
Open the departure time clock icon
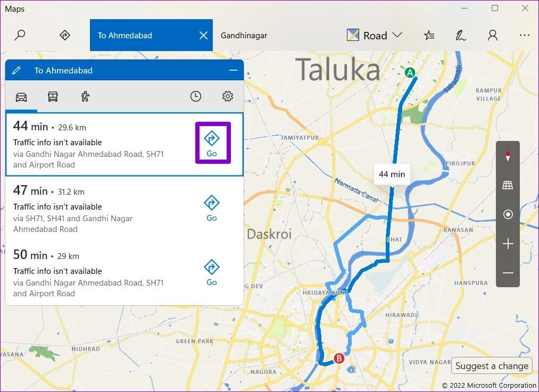(x=196, y=97)
